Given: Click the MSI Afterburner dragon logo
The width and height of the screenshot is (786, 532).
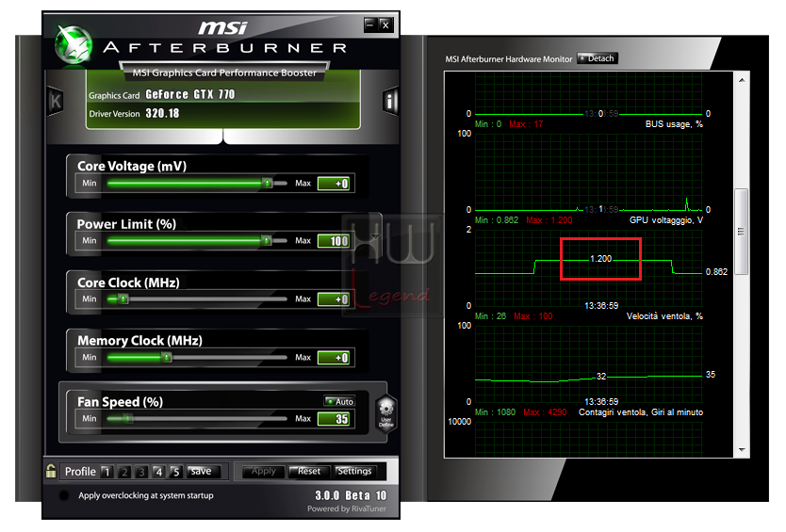Looking at the screenshot, I should pyautogui.click(x=74, y=44).
